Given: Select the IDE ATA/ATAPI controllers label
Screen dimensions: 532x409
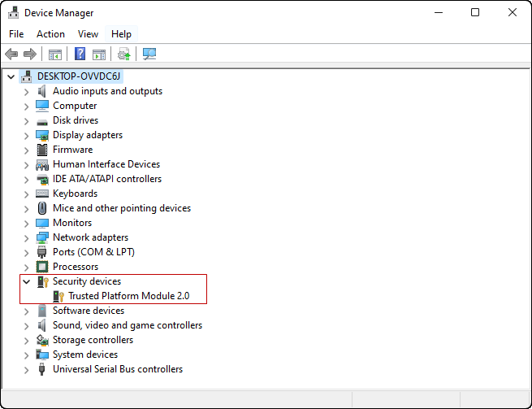Looking at the screenshot, I should 107,179.
